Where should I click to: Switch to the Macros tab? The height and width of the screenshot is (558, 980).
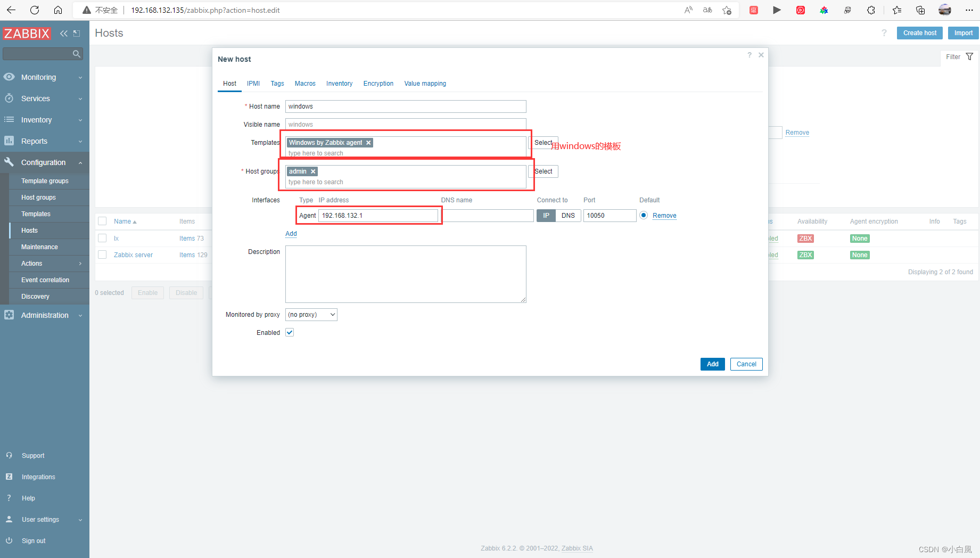coord(305,84)
